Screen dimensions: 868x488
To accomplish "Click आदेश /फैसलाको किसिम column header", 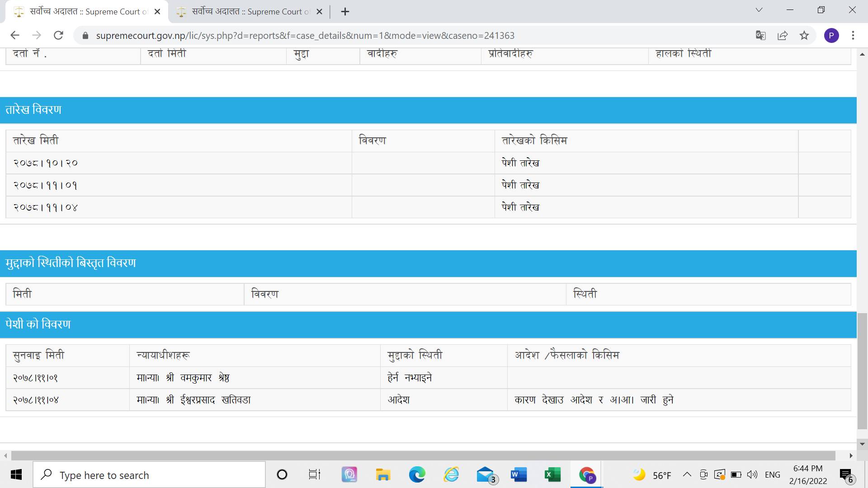I will pyautogui.click(x=567, y=355).
